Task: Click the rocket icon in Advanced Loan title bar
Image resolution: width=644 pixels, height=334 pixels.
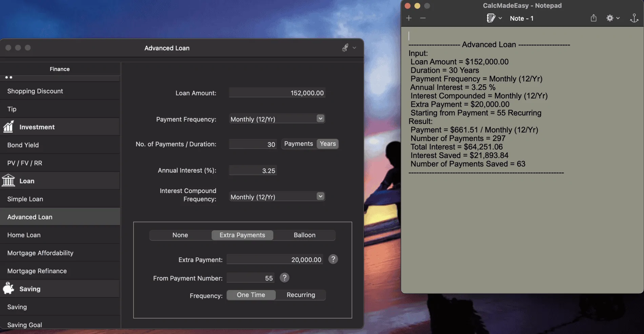Action: (x=345, y=48)
